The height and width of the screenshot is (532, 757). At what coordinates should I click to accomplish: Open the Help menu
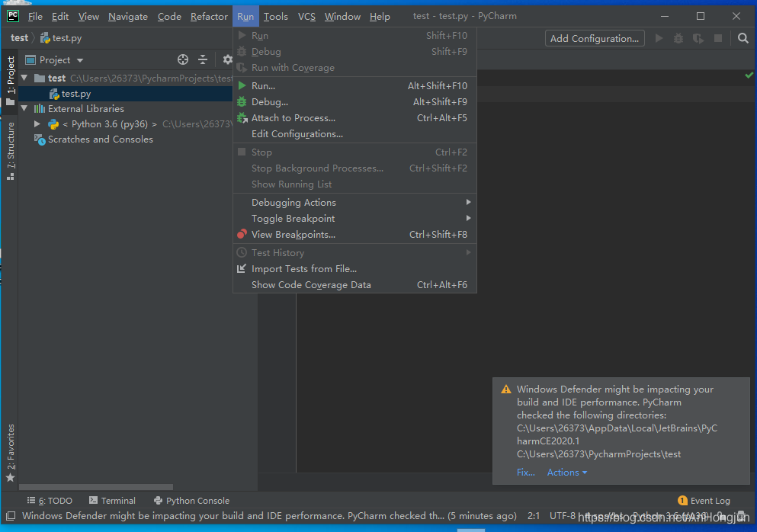[380, 17]
